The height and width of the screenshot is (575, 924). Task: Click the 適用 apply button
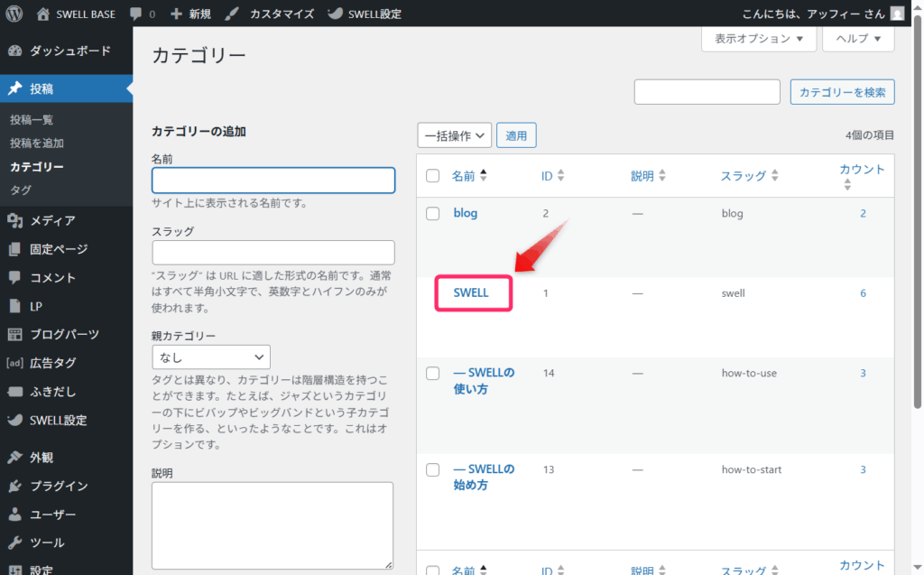tap(516, 135)
